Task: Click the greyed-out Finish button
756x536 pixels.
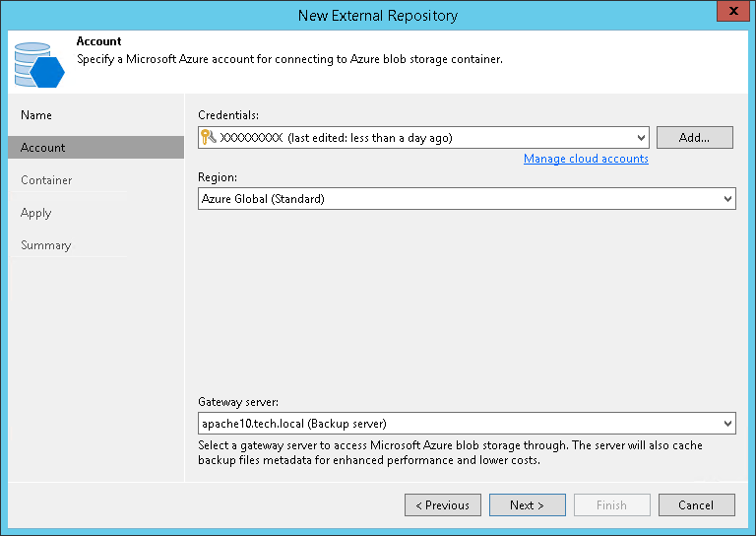Action: [x=611, y=505]
